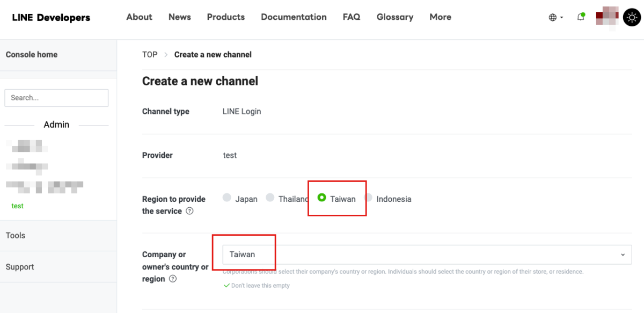The height and width of the screenshot is (313, 644).
Task: Click the TOP breadcrumb link
Action: click(x=150, y=54)
